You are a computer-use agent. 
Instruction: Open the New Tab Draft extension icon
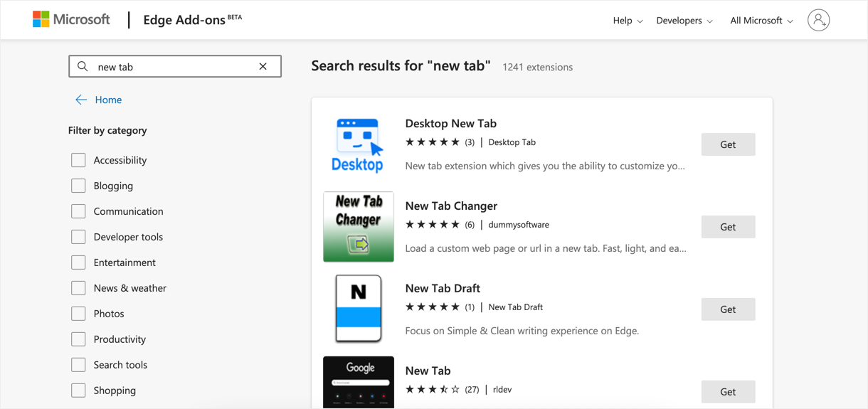(358, 309)
